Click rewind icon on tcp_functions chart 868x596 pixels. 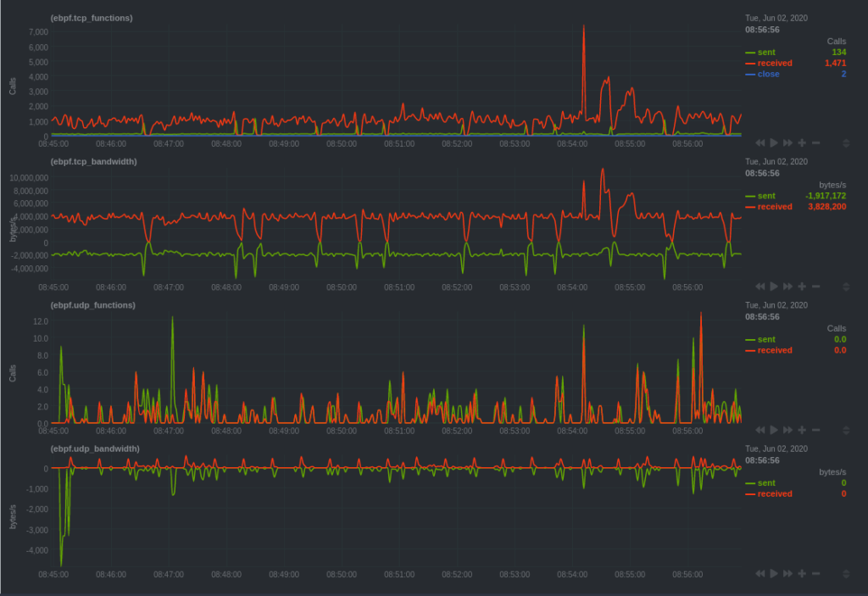pos(760,143)
